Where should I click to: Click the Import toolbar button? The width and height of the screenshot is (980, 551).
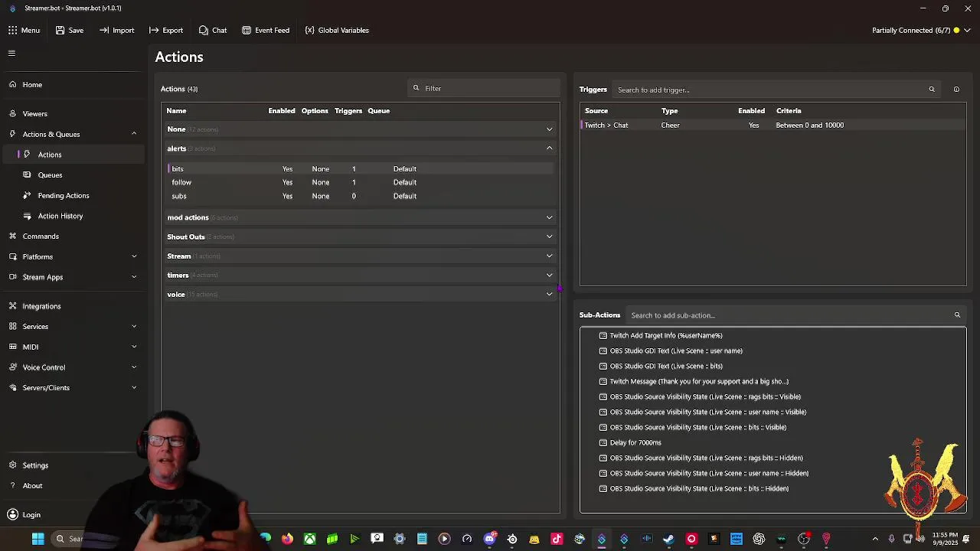point(116,30)
